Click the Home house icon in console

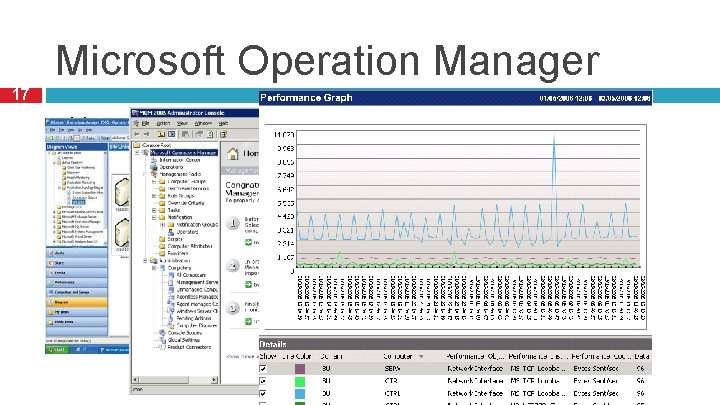coord(233,154)
